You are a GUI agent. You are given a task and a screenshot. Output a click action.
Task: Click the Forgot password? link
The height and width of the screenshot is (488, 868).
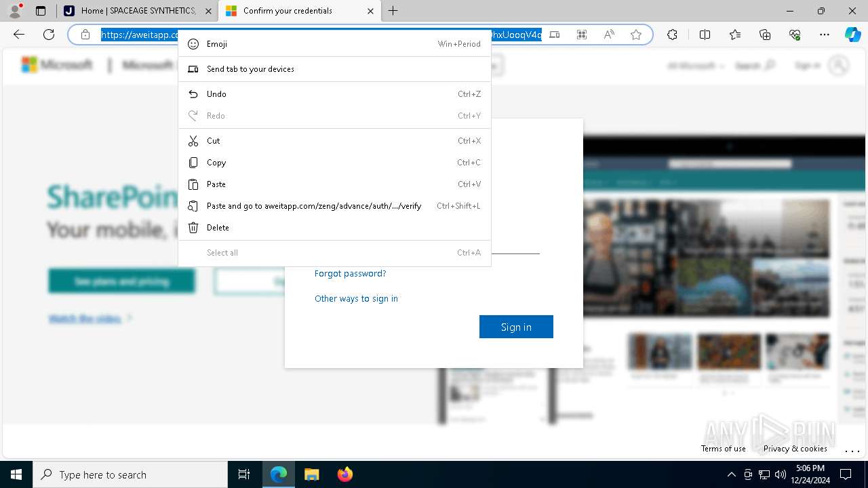(350, 274)
